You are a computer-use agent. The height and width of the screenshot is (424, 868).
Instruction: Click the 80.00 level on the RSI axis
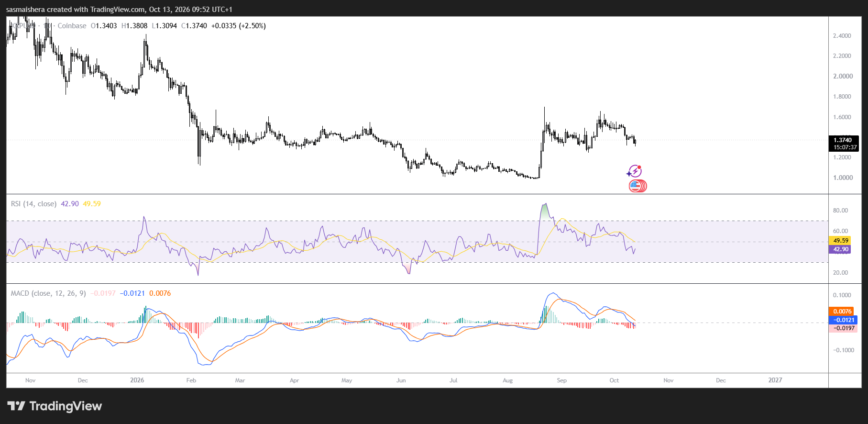click(x=840, y=211)
